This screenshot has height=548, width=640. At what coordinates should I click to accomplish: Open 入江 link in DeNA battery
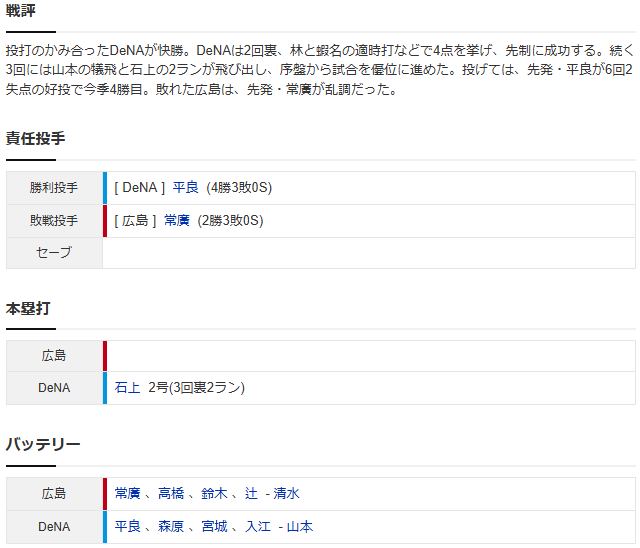click(258, 527)
